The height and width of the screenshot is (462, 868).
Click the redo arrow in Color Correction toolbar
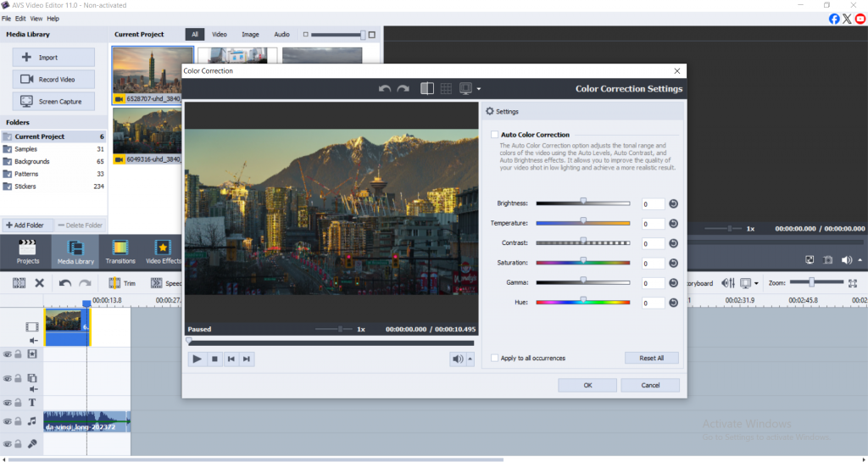(x=403, y=88)
